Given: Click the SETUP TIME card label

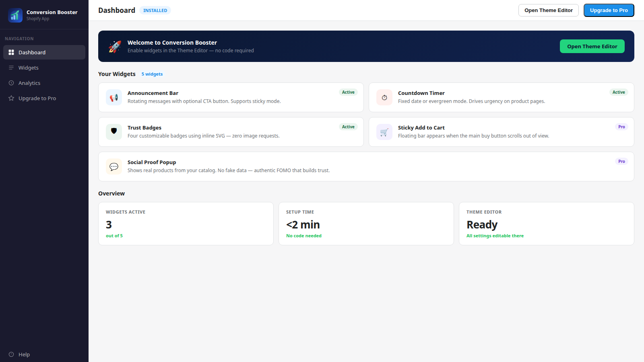Looking at the screenshot, I should [300, 212].
